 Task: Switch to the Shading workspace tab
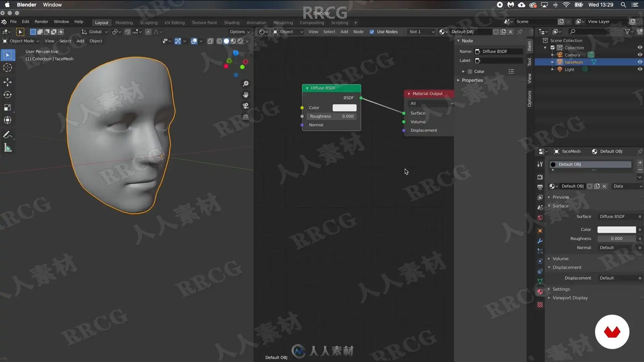[x=231, y=23]
